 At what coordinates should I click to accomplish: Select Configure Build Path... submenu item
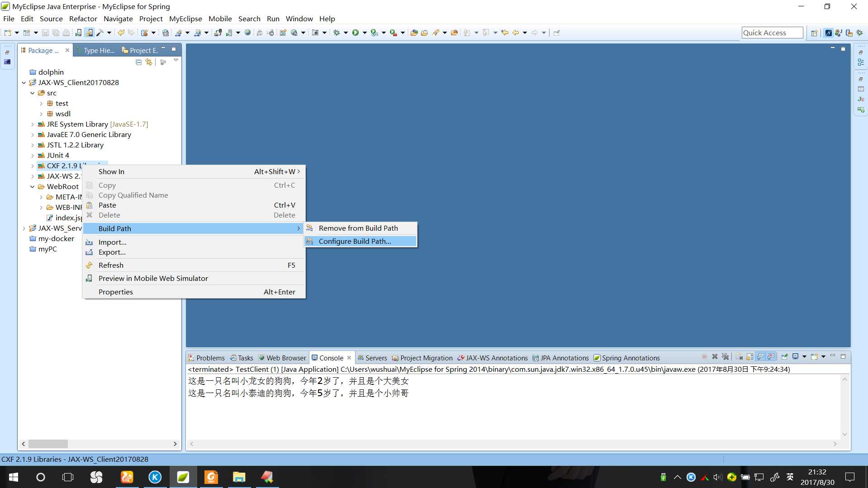click(360, 242)
